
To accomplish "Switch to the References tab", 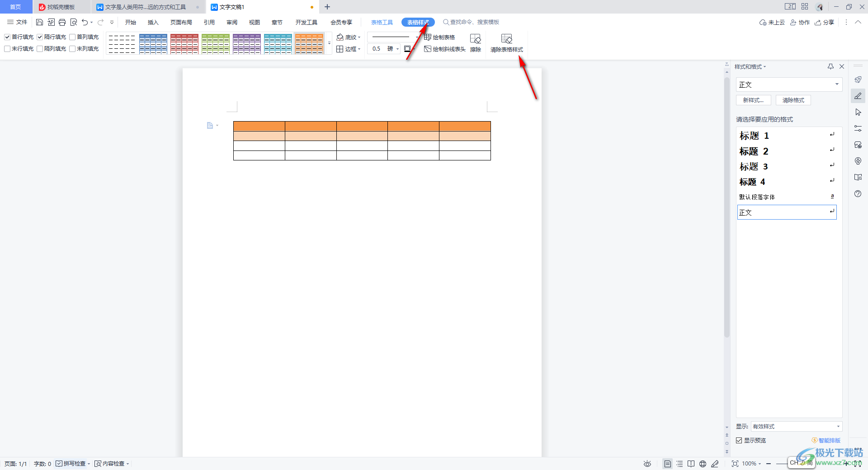I will pyautogui.click(x=209, y=22).
